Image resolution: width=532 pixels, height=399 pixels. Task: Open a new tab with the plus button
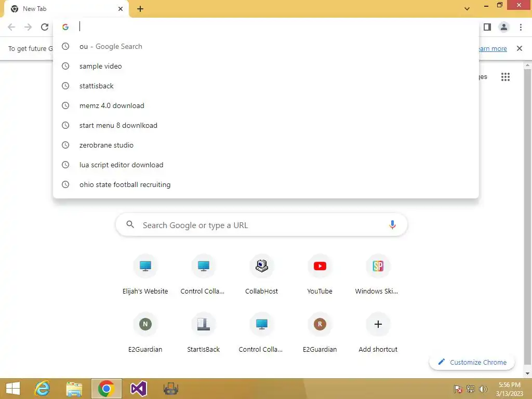[x=140, y=9]
